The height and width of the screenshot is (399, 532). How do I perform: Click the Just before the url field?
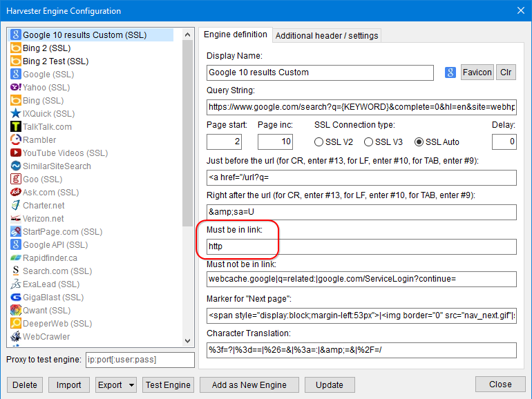click(x=361, y=177)
